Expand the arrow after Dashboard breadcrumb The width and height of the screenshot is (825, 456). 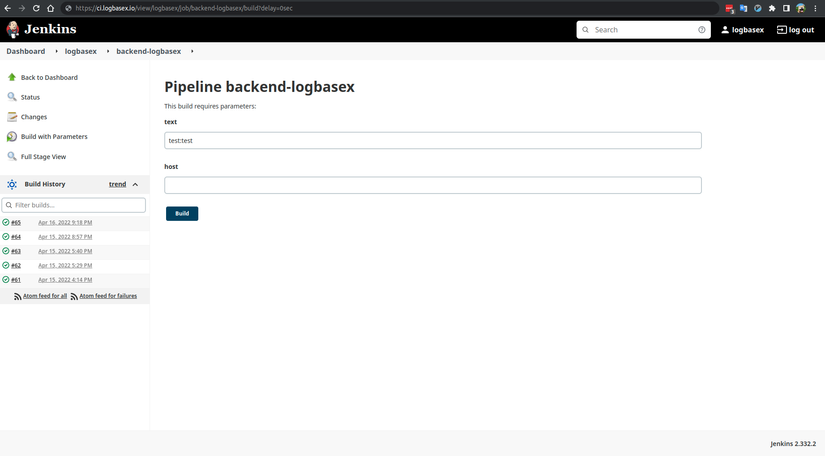point(56,51)
